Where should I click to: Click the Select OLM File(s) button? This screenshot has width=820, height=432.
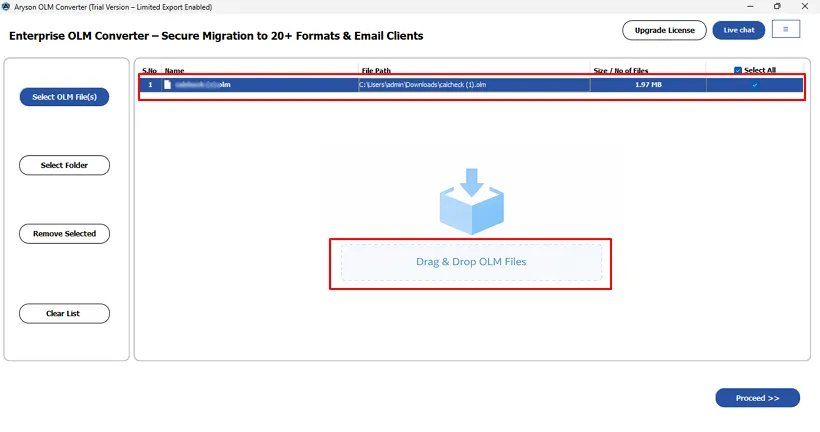pos(64,97)
